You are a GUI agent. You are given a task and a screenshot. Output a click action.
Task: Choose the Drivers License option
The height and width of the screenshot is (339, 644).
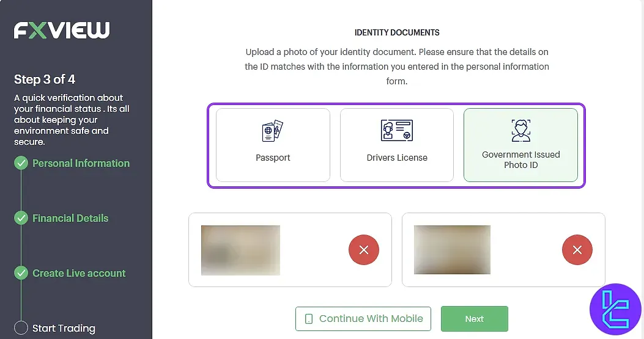click(x=397, y=145)
